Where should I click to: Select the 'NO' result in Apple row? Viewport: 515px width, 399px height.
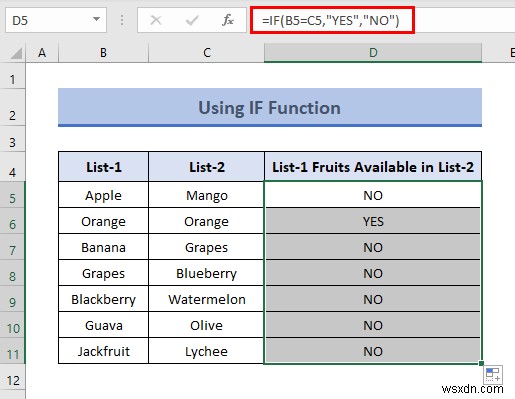[x=373, y=195]
